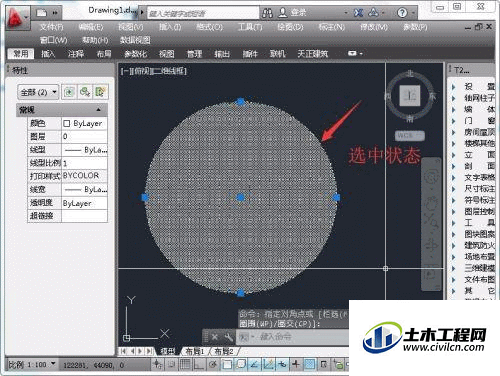Toggle 3D object snap status bar icon

[241, 364]
